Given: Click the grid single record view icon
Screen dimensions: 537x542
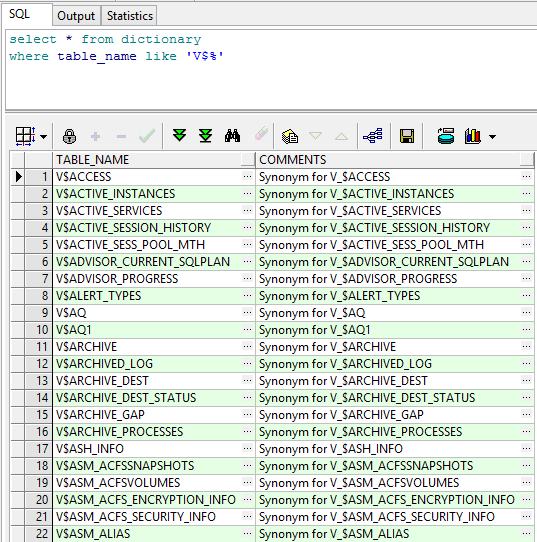Looking at the screenshot, I should point(25,136).
